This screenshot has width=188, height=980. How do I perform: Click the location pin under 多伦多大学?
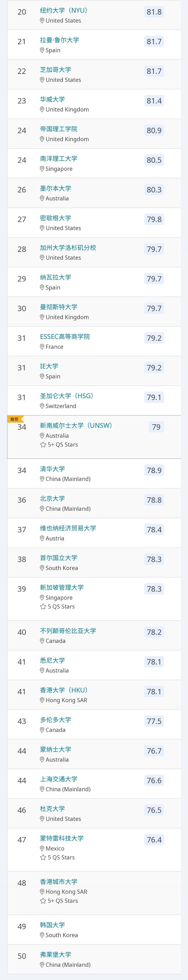(42, 730)
